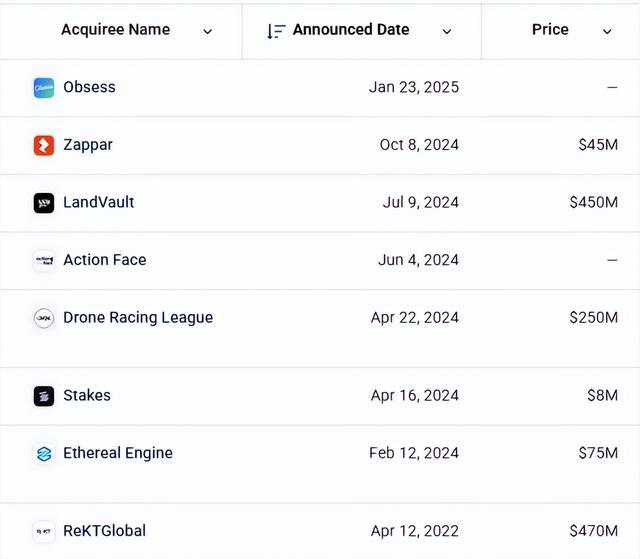Click the Action Face logo icon

coord(44,260)
